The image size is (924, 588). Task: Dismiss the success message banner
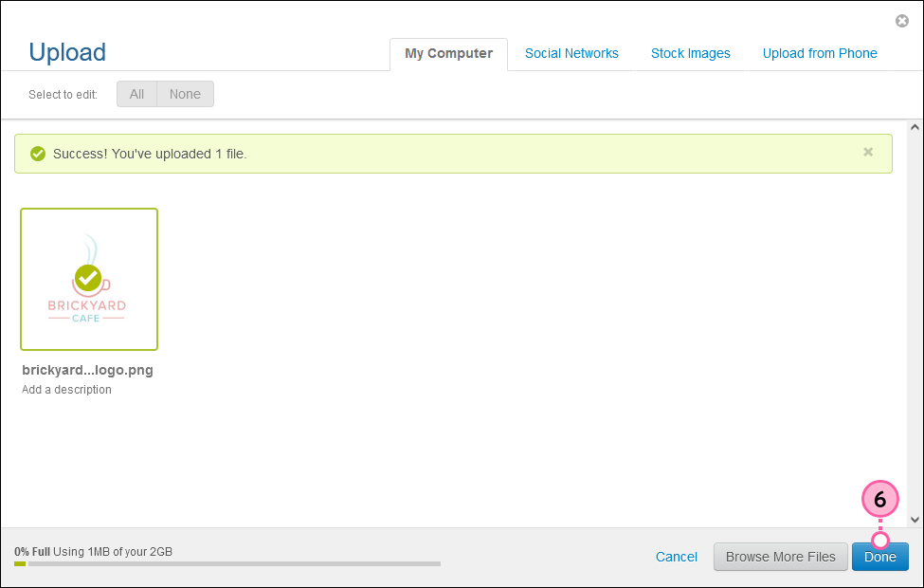point(868,152)
